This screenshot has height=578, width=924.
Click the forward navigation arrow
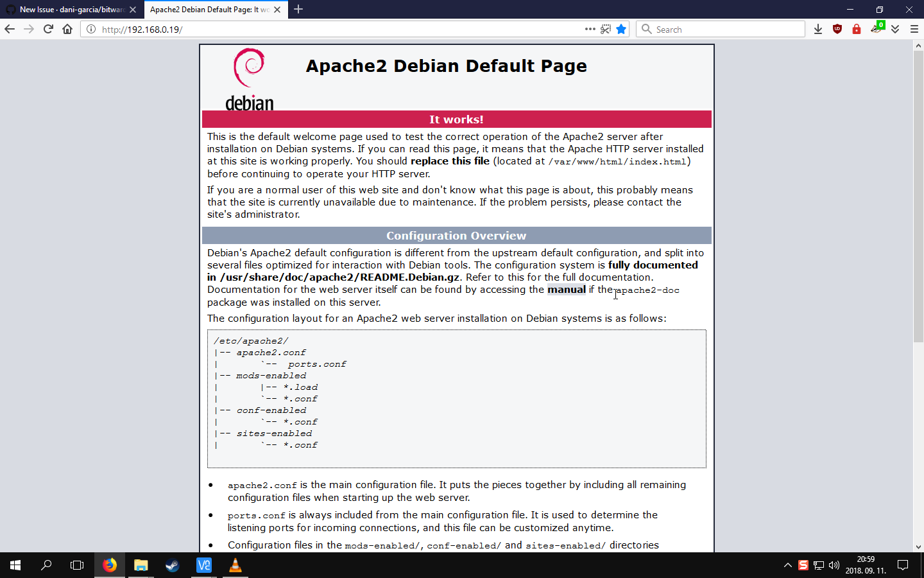29,29
